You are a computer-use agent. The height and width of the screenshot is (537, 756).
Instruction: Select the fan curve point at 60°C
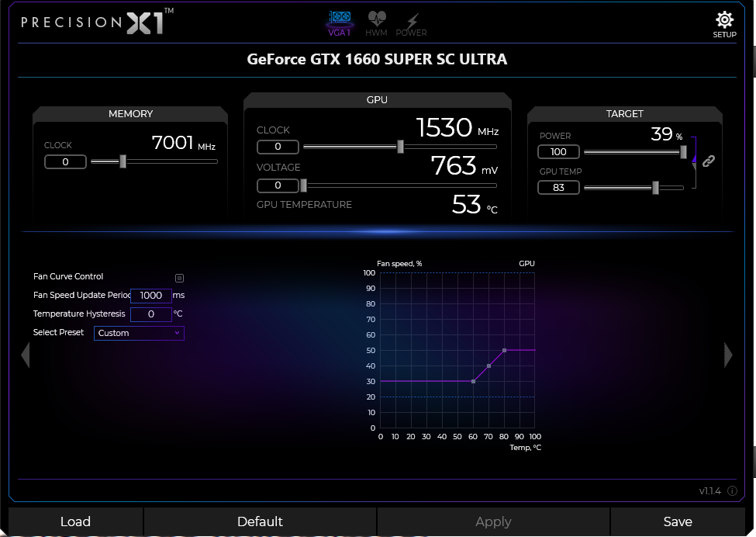coord(474,381)
